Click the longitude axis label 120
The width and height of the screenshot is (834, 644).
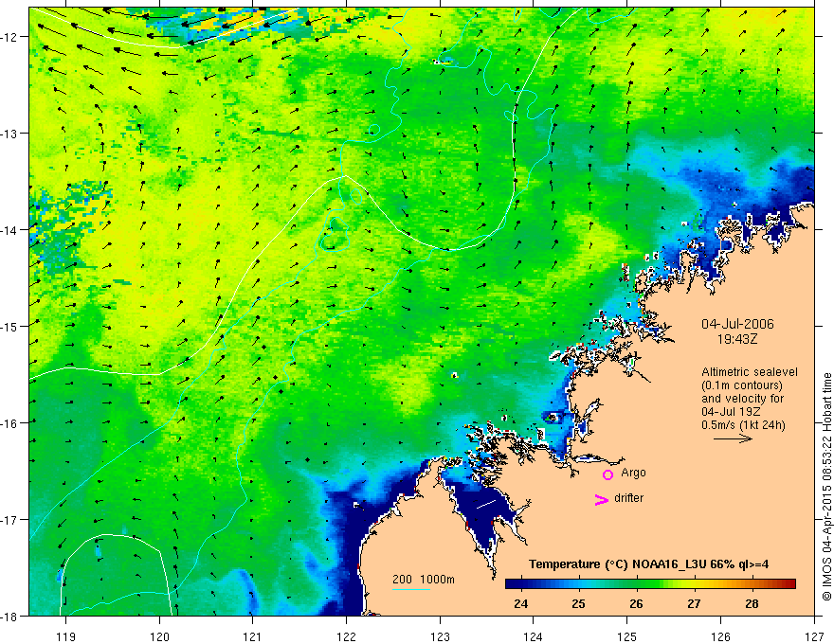[x=159, y=636]
